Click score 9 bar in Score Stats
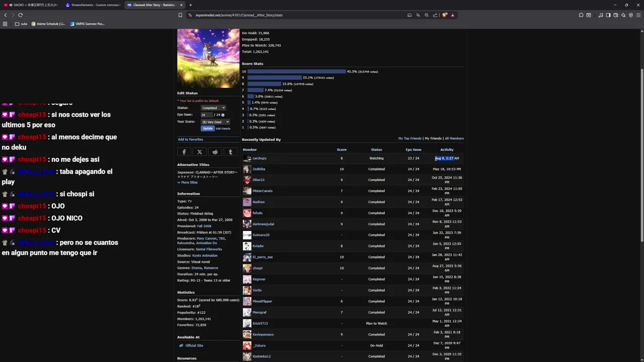 coord(274,78)
